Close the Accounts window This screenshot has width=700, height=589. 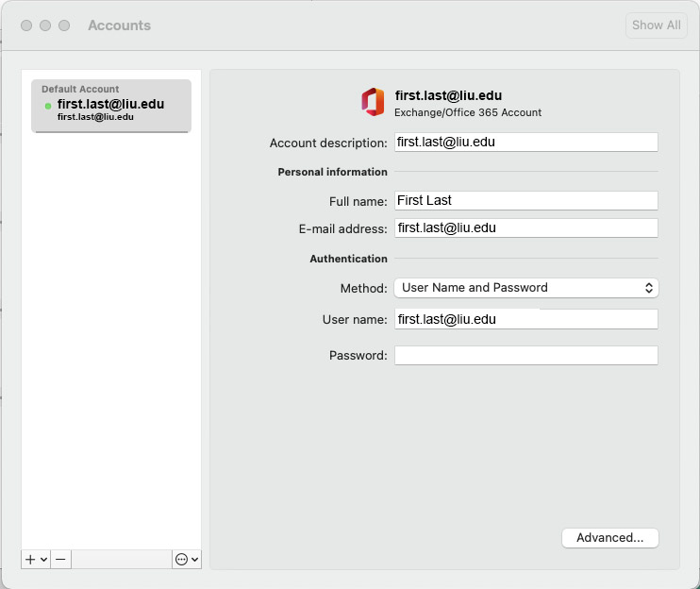(x=26, y=25)
